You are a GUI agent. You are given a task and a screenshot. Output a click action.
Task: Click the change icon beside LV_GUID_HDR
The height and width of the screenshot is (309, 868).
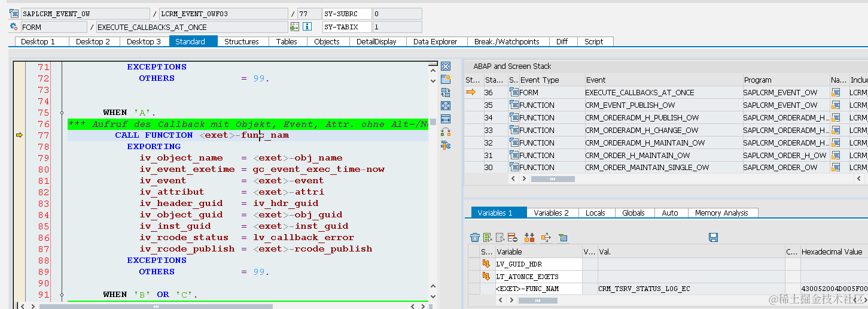(x=486, y=264)
